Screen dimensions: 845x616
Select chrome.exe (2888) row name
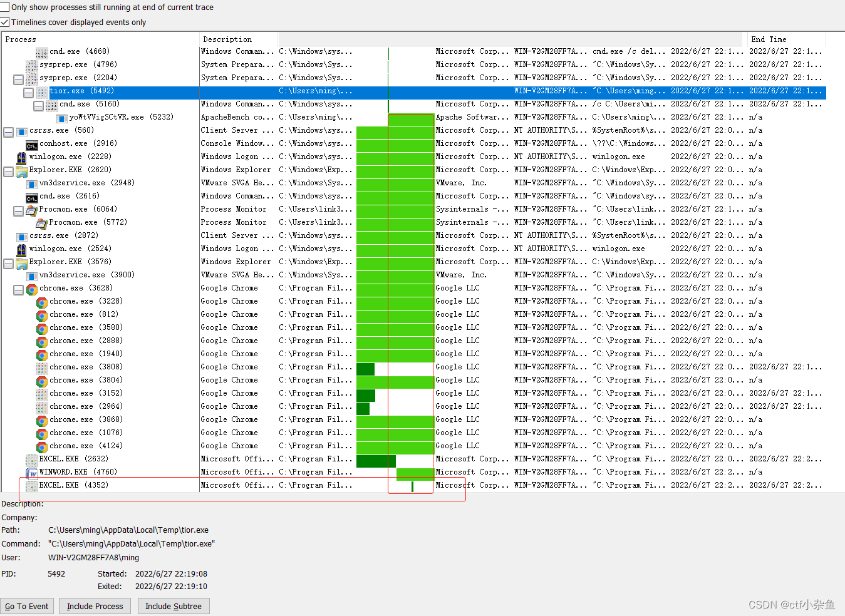86,341
